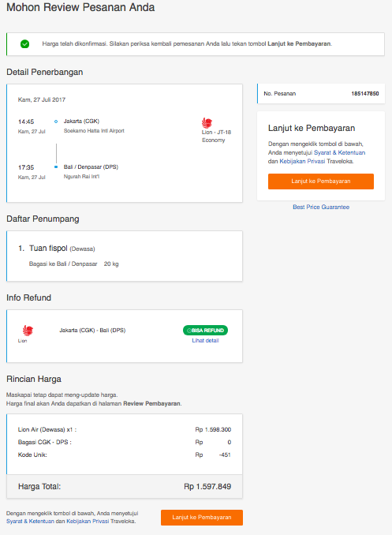392x535 pixels.
Task: Click Lanjut ke Pembayaran button in sidebar
Action: coord(321,181)
